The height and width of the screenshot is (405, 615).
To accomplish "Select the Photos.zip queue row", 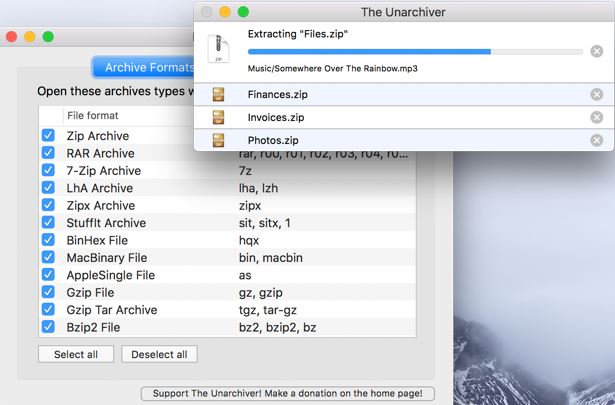I will coord(404,140).
